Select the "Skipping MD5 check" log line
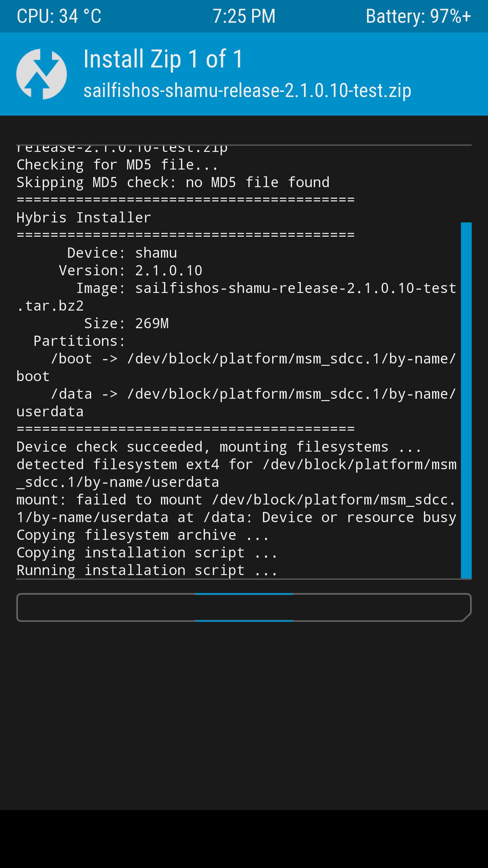The width and height of the screenshot is (488, 868). pos(173,183)
